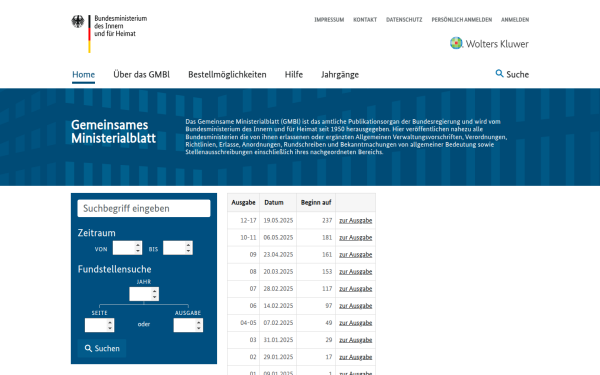
Task: Click the Ausgabe column header
Action: [x=243, y=202]
